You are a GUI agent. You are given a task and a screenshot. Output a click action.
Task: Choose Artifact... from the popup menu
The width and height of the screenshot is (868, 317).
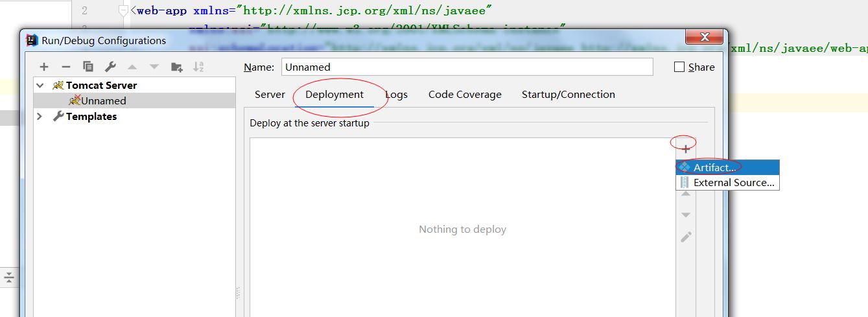(x=727, y=167)
